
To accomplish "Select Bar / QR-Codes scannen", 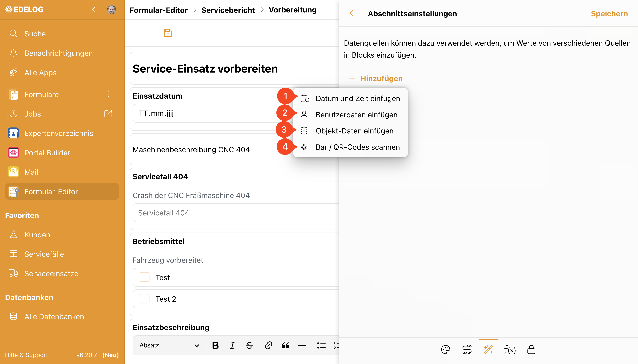I will click(x=350, y=147).
